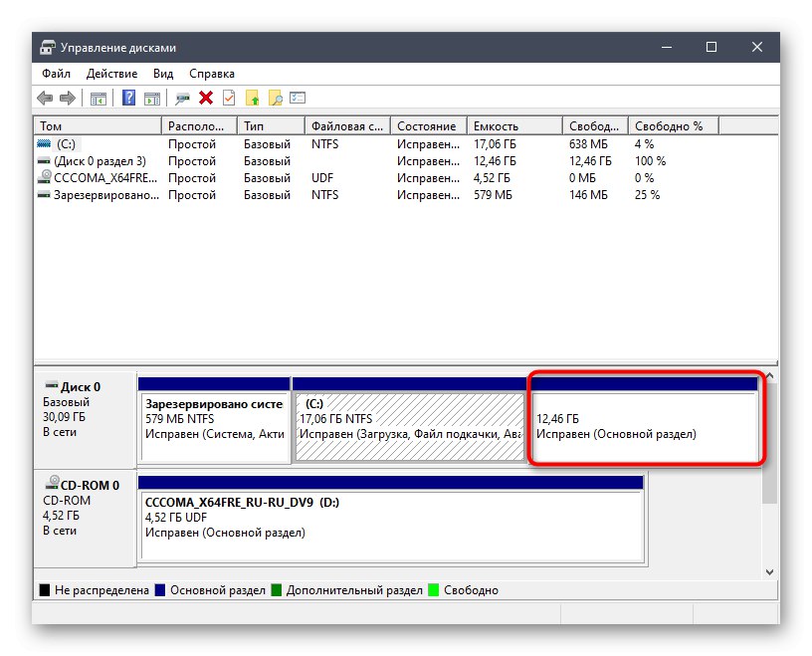Click the yellow folder with magnifier icon
The width and height of the screenshot is (812, 656).
click(x=275, y=98)
